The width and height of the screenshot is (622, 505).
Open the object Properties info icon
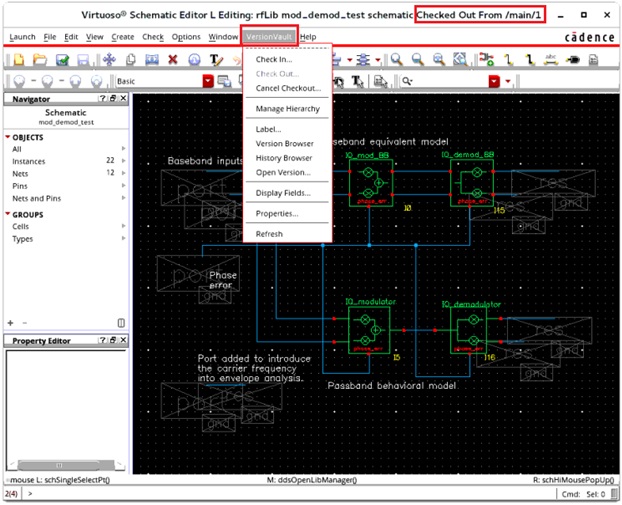194,60
